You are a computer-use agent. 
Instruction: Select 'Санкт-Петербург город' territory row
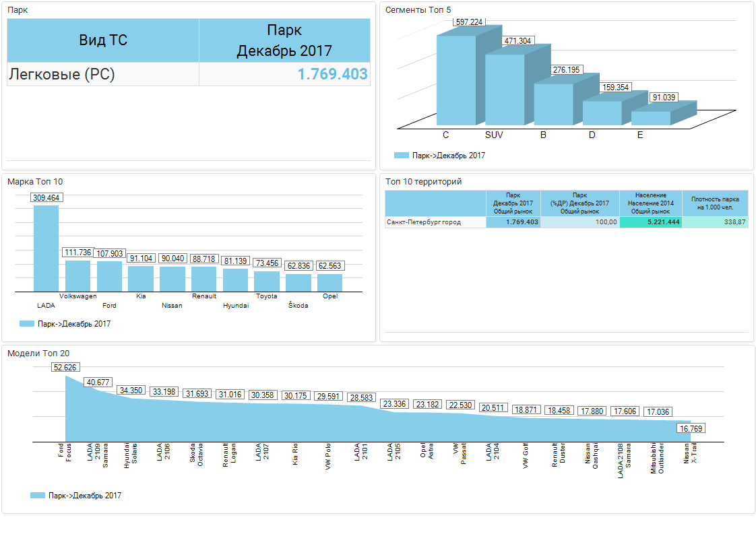point(435,222)
